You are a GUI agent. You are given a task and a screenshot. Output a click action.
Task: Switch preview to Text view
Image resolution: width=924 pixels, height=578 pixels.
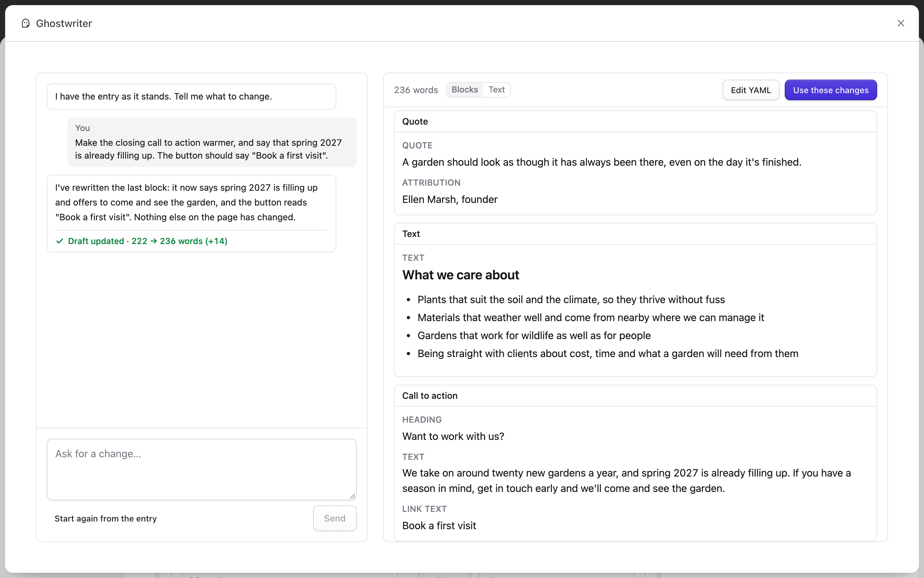pos(496,90)
